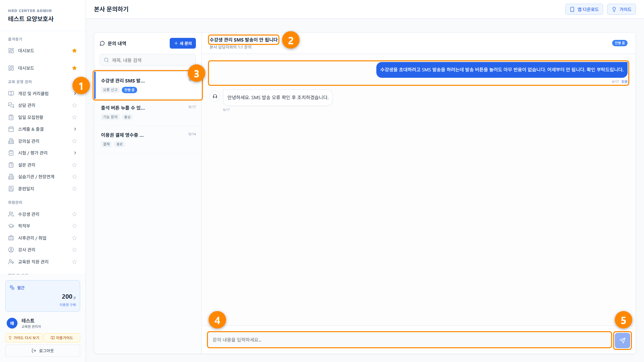644x362 pixels.
Task: Focus the 문의 내용을 입력하세요 message field
Action: tap(409, 340)
